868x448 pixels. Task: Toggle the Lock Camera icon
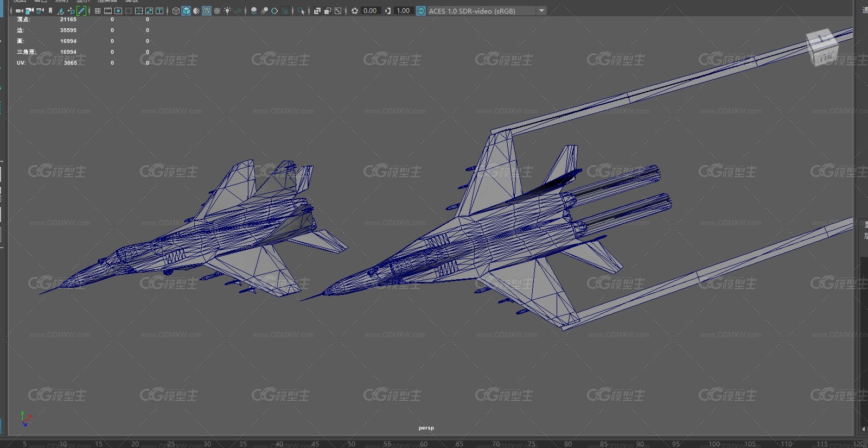[29, 11]
